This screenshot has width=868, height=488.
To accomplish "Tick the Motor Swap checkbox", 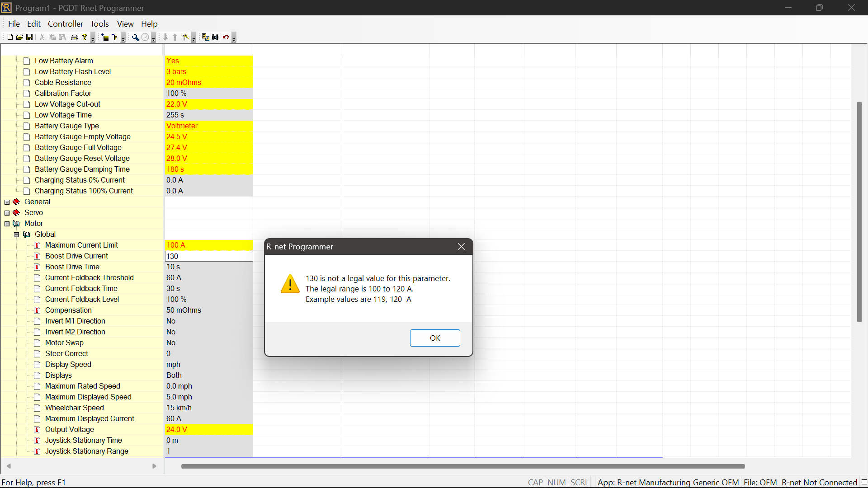I will pos(37,343).
